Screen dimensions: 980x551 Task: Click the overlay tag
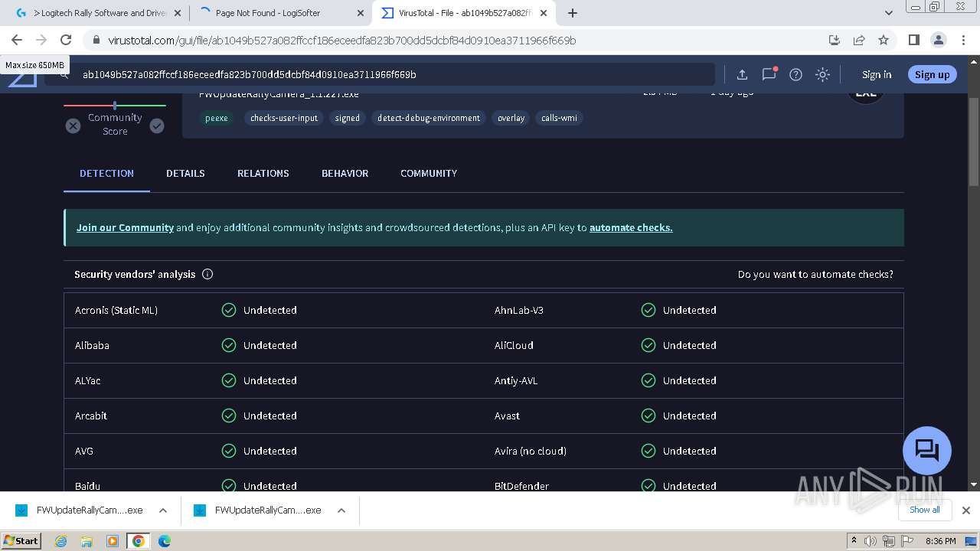[511, 118]
